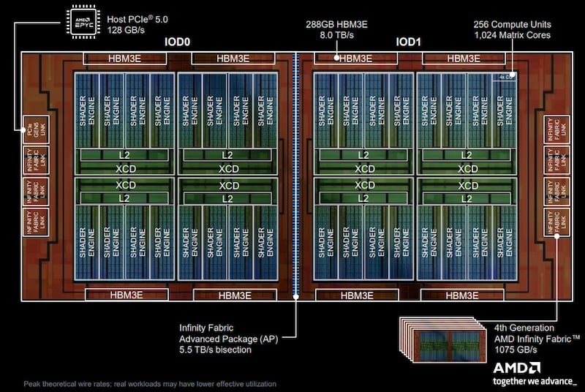585x392 pixels.
Task: Click the '8.0 TB/s' memory bandwidth text
Action: [x=336, y=35]
